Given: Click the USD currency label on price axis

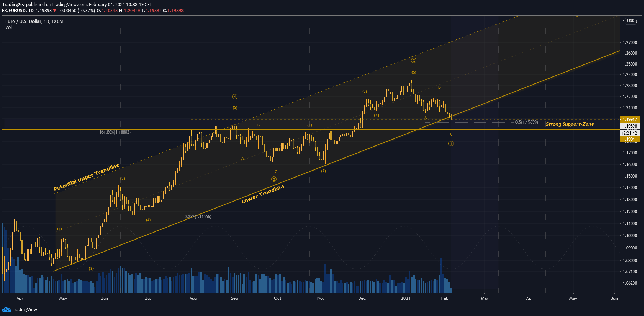Looking at the screenshot, I should point(631,21).
